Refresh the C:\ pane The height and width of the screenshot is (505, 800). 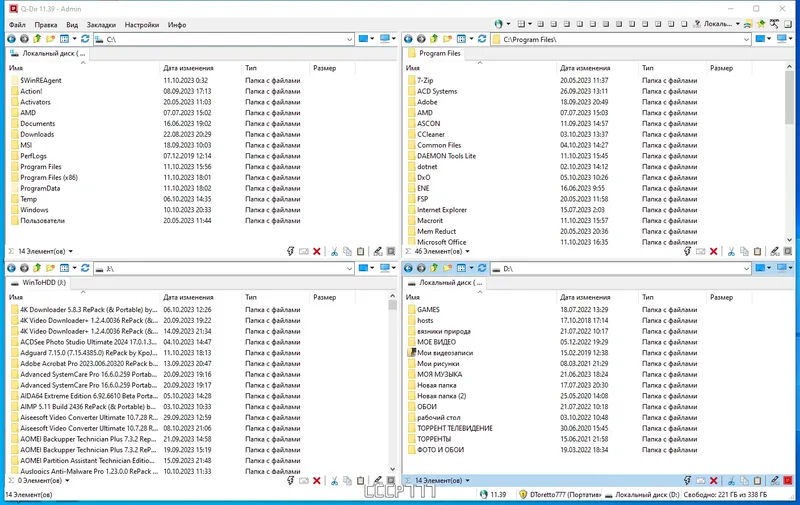click(85, 39)
